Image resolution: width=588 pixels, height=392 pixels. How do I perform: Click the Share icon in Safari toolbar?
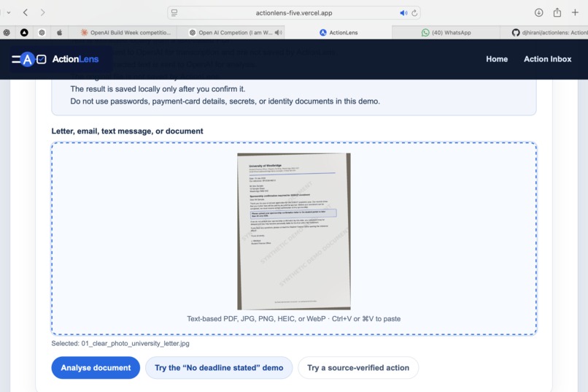[x=557, y=12]
